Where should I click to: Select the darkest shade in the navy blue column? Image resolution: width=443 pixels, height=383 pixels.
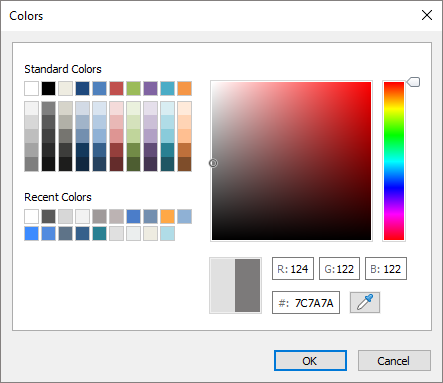(x=82, y=164)
